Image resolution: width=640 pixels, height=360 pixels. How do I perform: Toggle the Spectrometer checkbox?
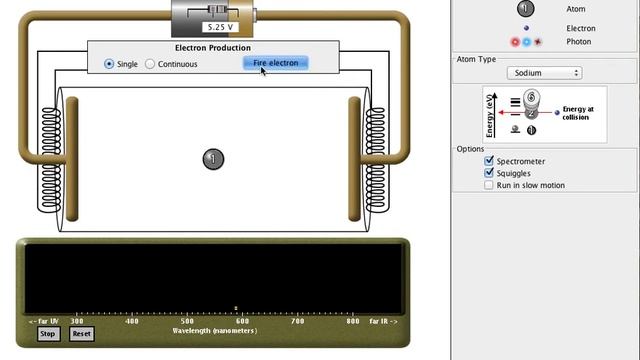pyautogui.click(x=489, y=161)
